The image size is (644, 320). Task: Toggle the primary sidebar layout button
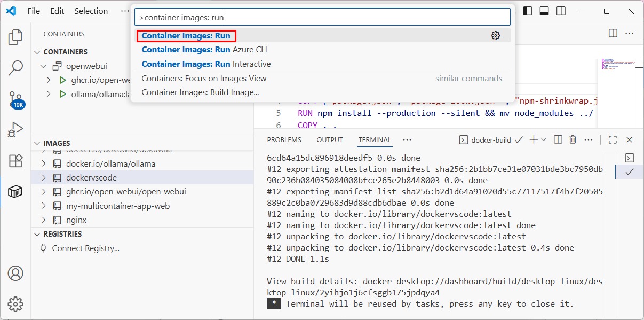point(528,11)
